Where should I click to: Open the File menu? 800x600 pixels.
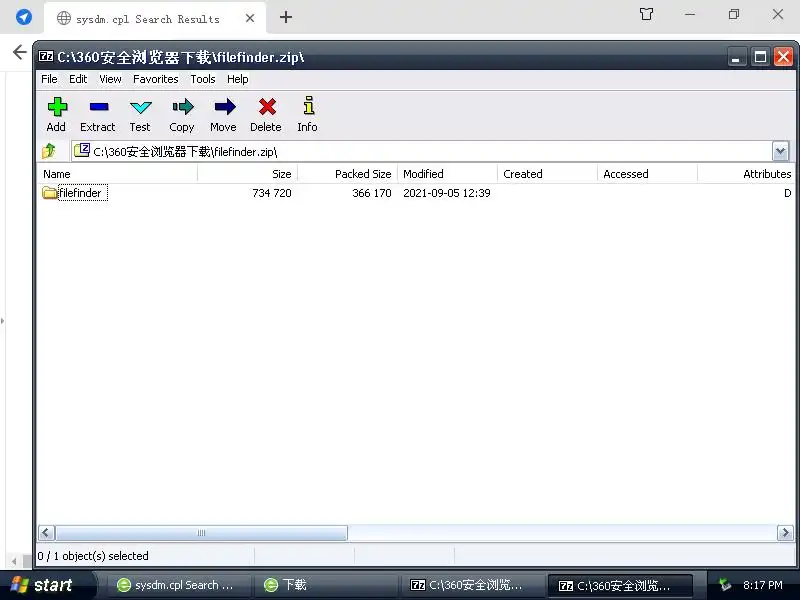pos(49,79)
